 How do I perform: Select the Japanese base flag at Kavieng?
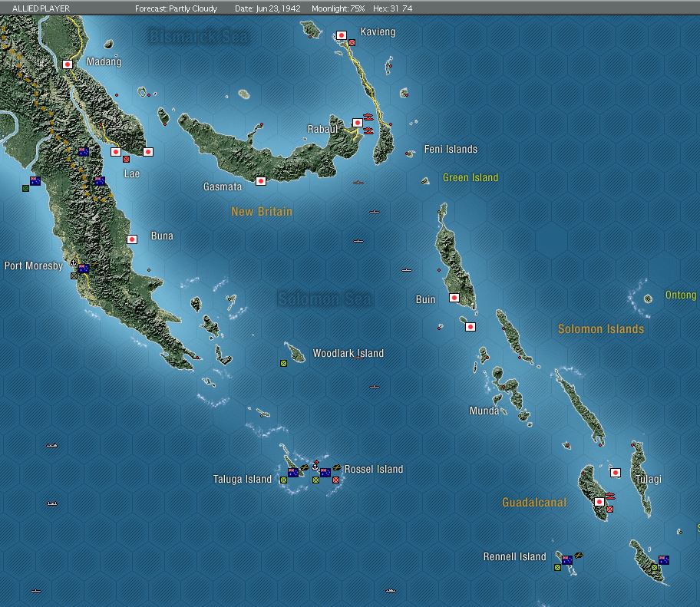(342, 35)
